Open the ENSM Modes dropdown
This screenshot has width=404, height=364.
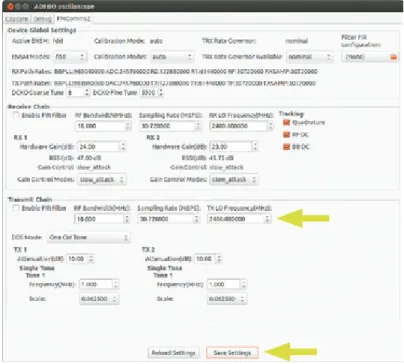(x=70, y=57)
